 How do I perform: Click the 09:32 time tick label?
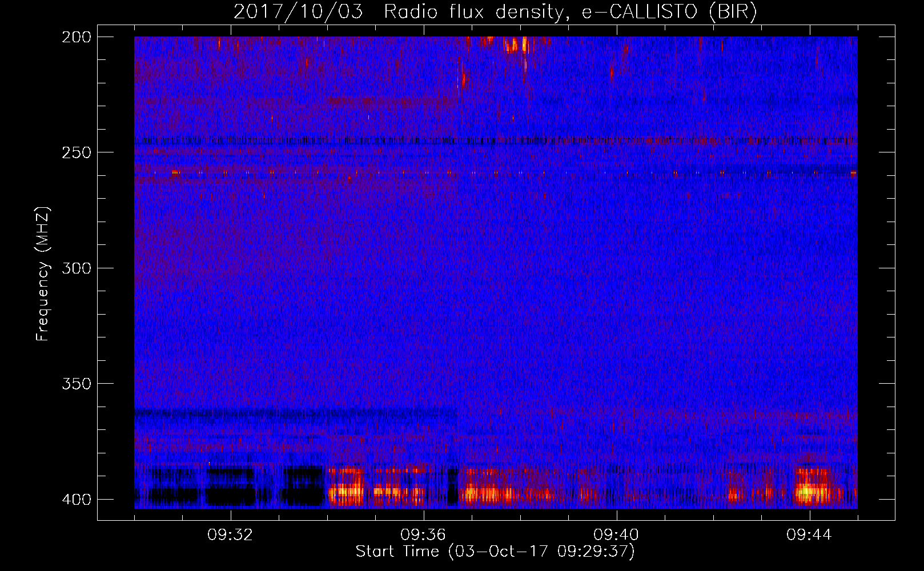click(230, 535)
